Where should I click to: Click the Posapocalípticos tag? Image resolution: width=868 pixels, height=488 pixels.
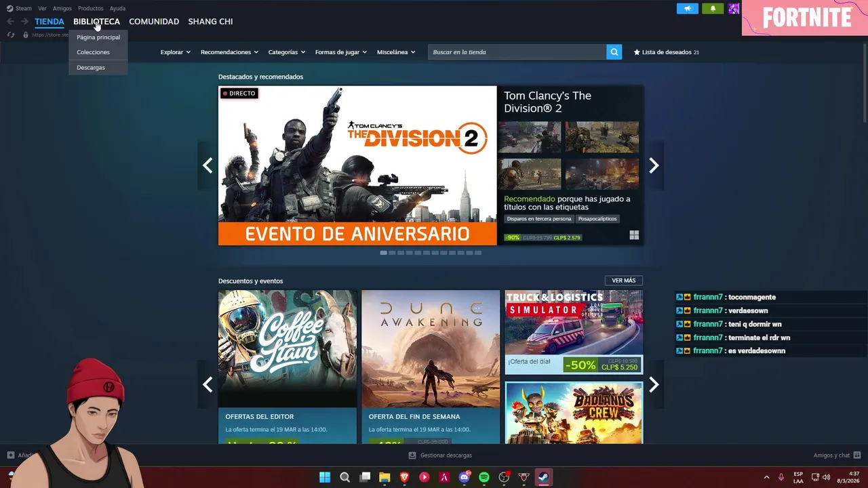pyautogui.click(x=597, y=219)
